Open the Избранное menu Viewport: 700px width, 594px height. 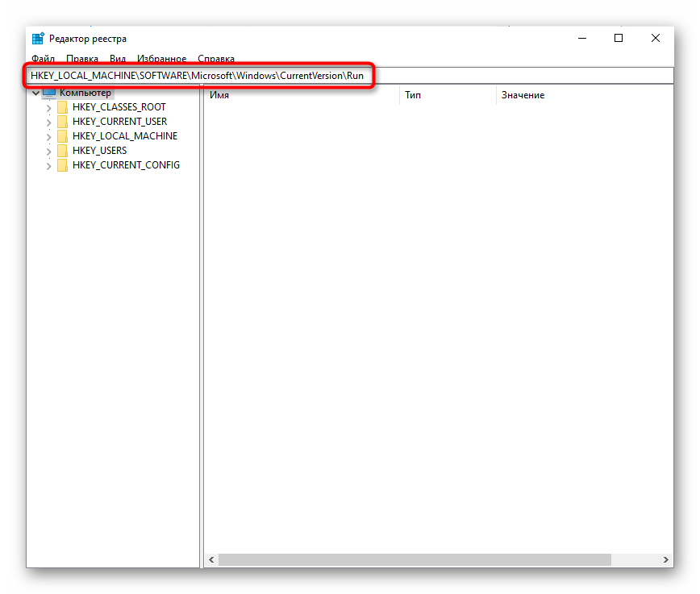point(161,59)
